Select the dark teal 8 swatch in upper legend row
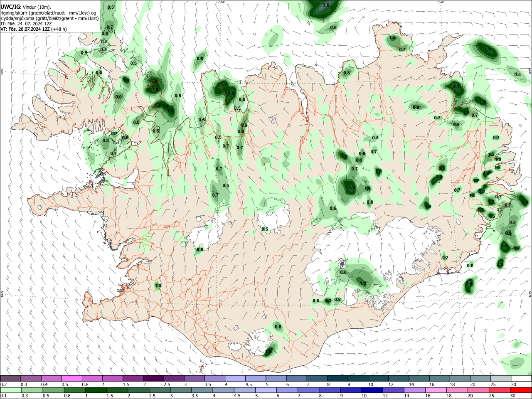 (x=337, y=378)
